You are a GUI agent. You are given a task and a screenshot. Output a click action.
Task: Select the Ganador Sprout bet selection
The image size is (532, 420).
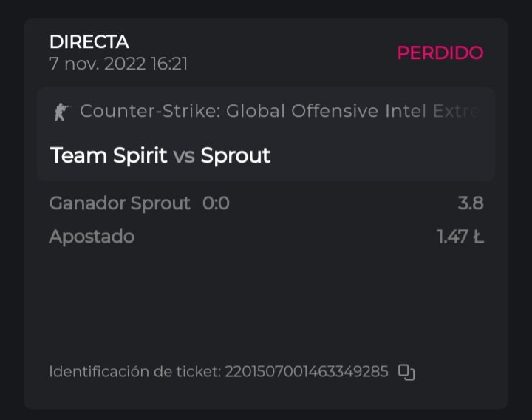coord(120,203)
